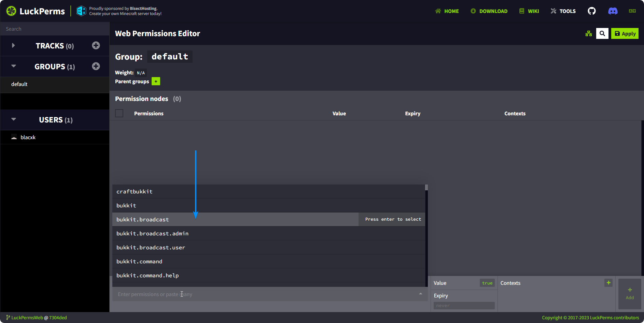This screenshot has width=644, height=323.
Task: Click the Contexts column header
Action: point(515,114)
